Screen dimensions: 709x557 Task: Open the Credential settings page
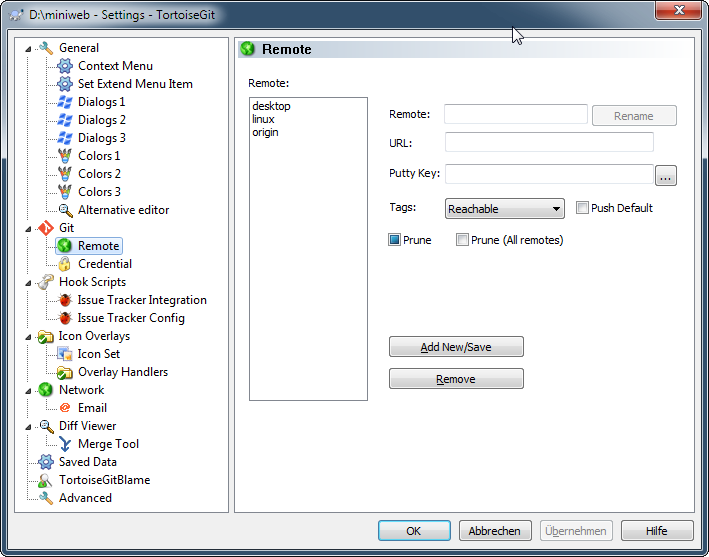click(105, 264)
